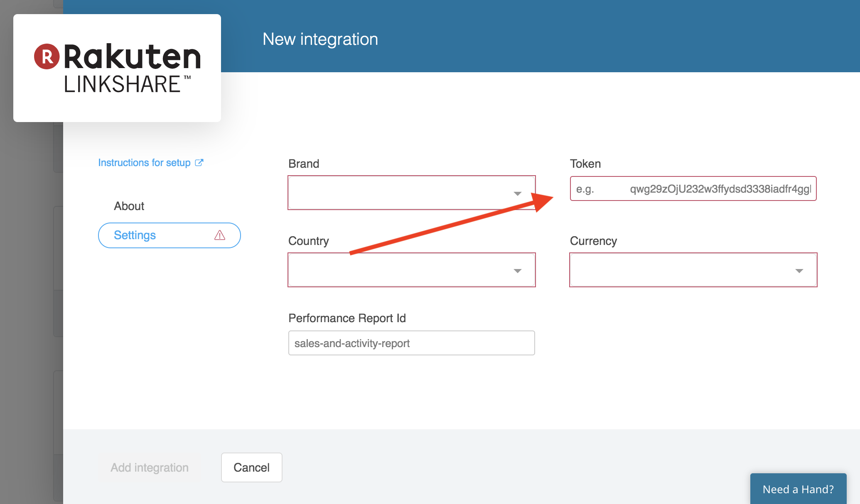Open the Country select field
The image size is (860, 504).
coord(399,270)
